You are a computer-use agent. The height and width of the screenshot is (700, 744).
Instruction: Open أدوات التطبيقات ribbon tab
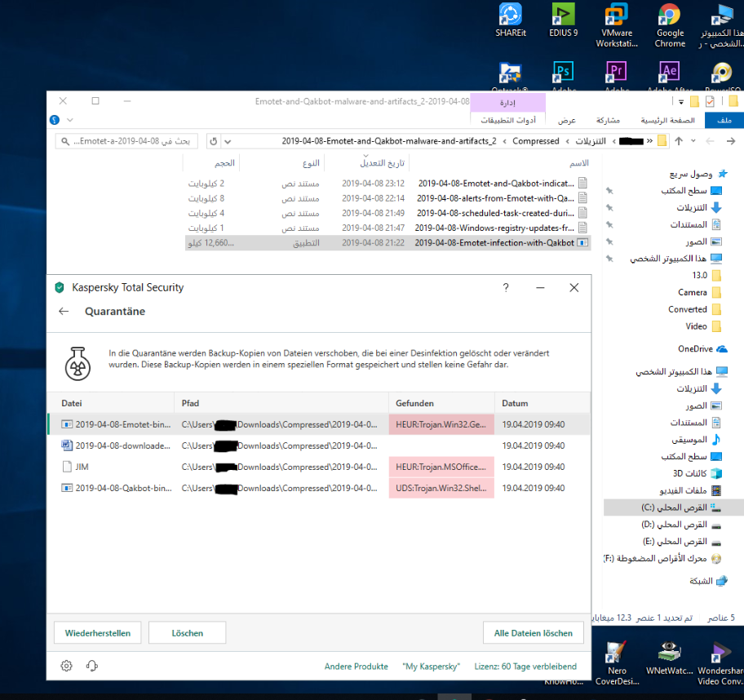[x=508, y=121]
